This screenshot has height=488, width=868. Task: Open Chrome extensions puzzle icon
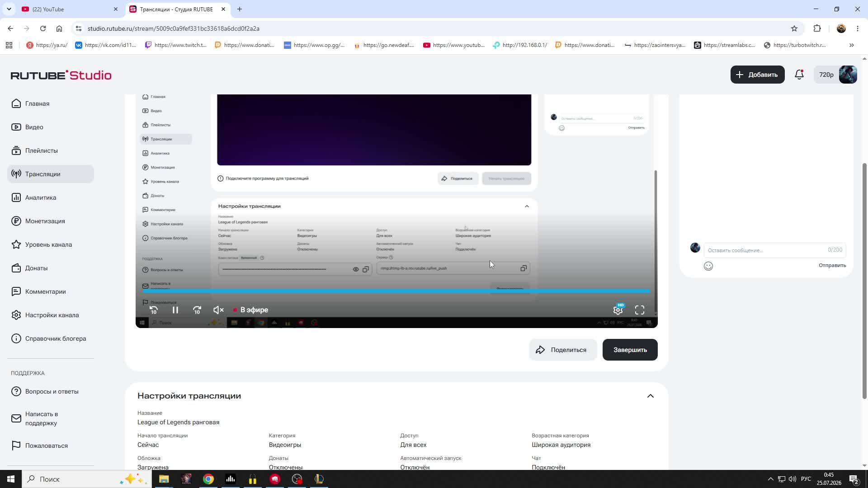817,28
